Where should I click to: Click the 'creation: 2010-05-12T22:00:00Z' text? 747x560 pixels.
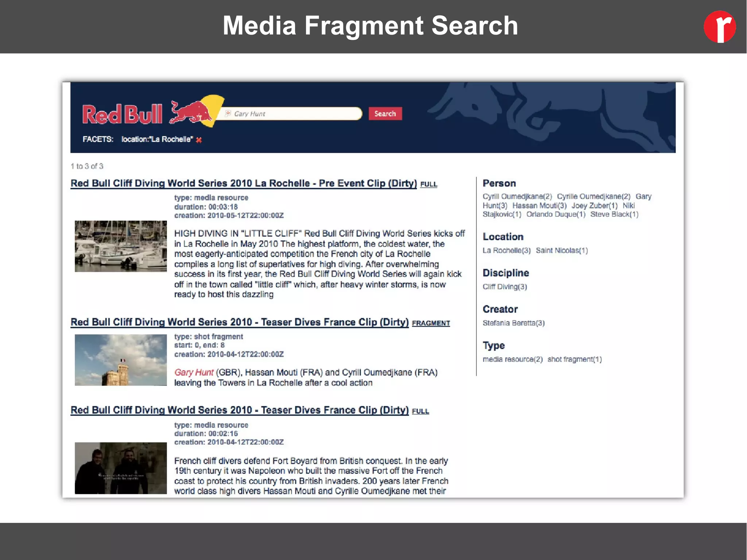click(x=229, y=216)
